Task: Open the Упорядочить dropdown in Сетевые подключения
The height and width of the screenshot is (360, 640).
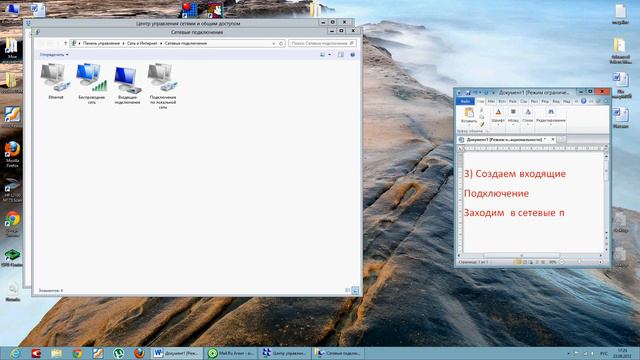Action: pos(54,54)
